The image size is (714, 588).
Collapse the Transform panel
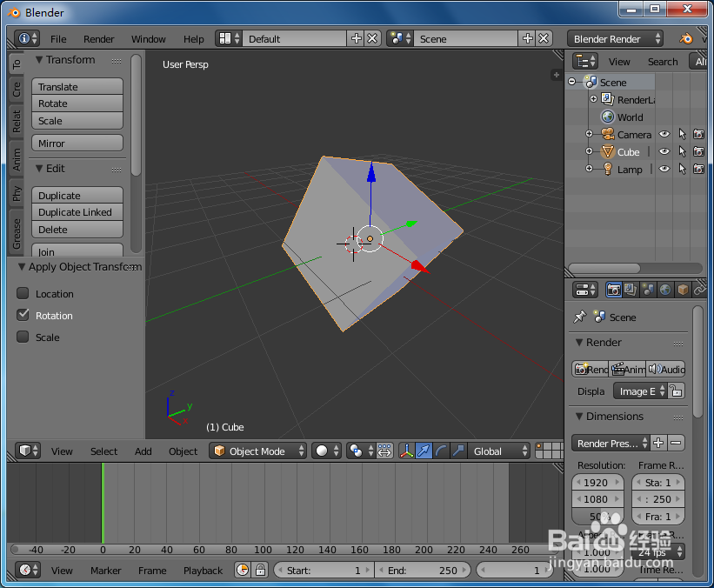39,60
